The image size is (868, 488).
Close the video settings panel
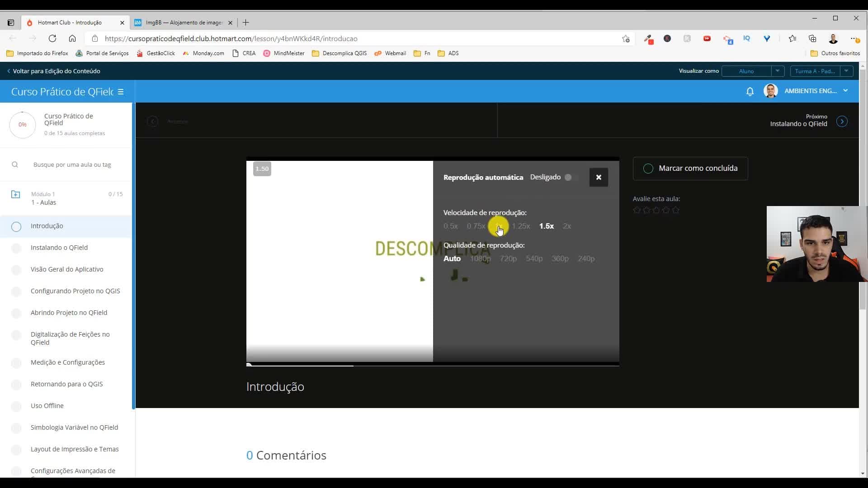599,177
